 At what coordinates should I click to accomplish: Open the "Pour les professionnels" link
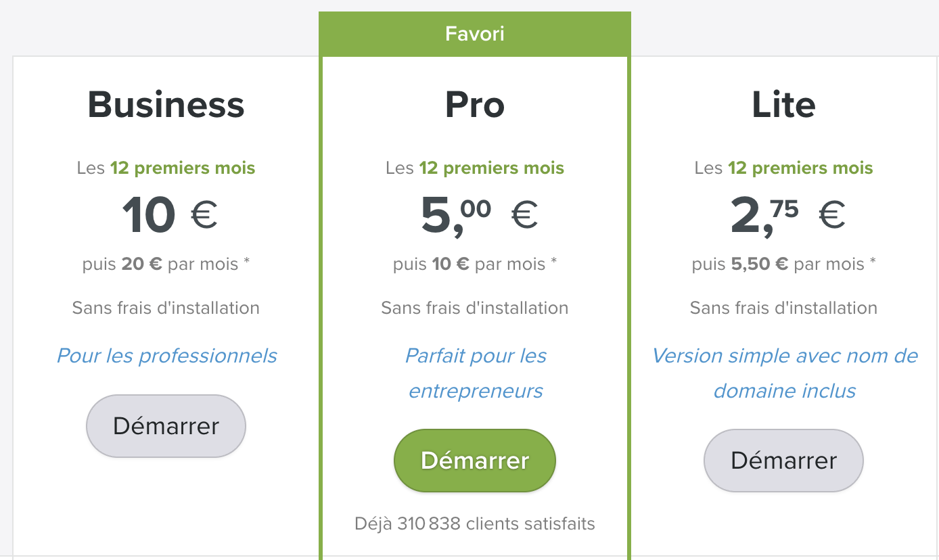[166, 356]
